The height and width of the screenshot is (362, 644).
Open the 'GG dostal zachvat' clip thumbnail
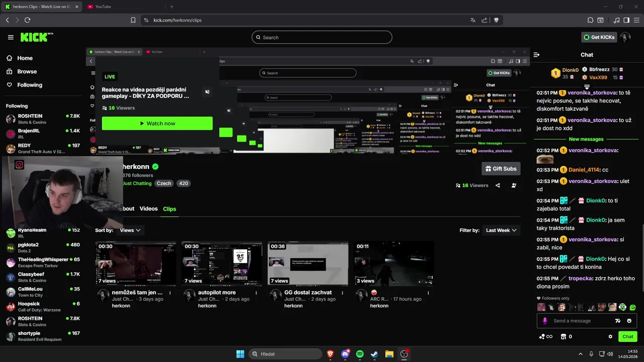click(x=308, y=263)
